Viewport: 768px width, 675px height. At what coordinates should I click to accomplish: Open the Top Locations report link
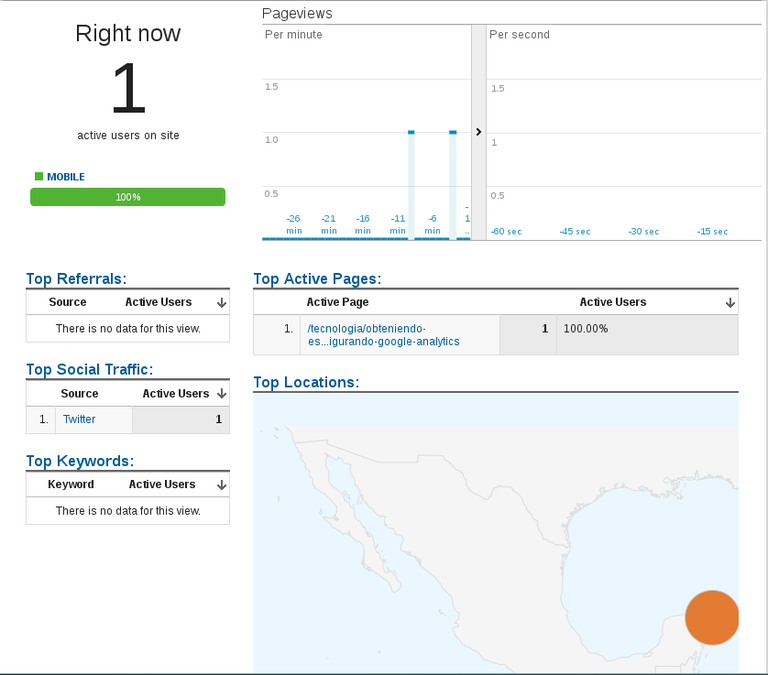306,382
